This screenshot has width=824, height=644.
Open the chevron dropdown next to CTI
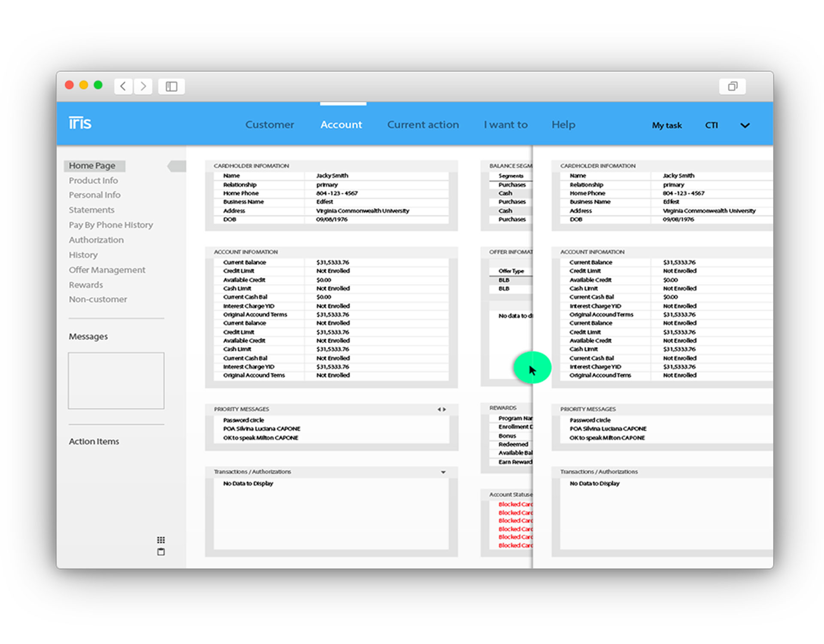pyautogui.click(x=745, y=125)
